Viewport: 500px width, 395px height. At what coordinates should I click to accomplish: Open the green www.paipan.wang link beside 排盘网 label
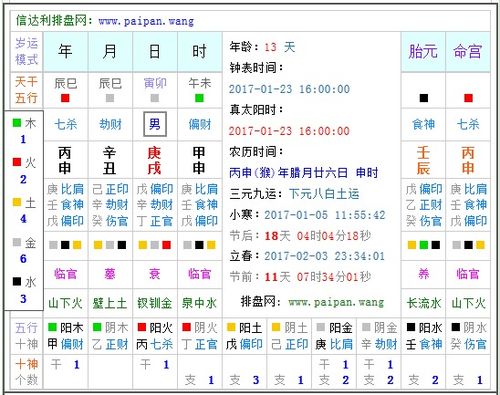click(336, 302)
